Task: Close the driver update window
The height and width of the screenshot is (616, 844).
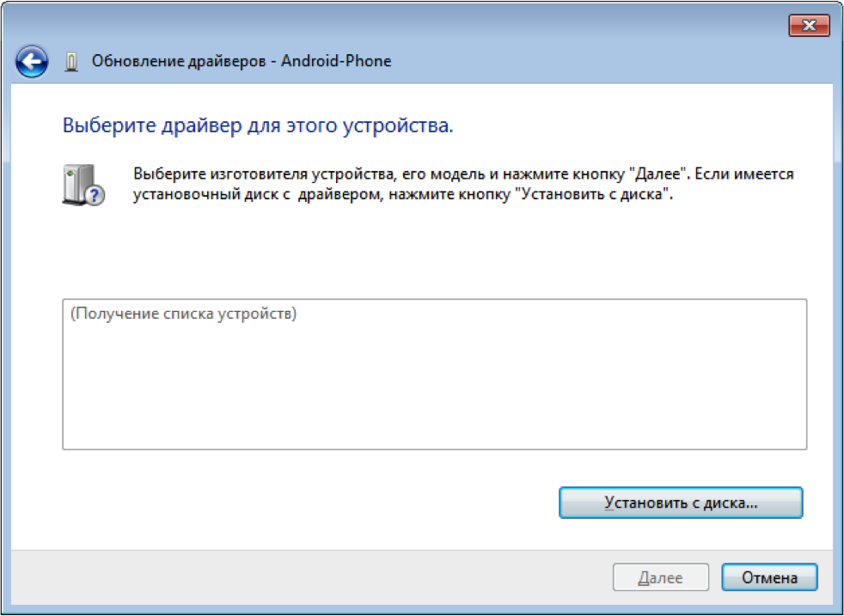Action: [x=809, y=26]
